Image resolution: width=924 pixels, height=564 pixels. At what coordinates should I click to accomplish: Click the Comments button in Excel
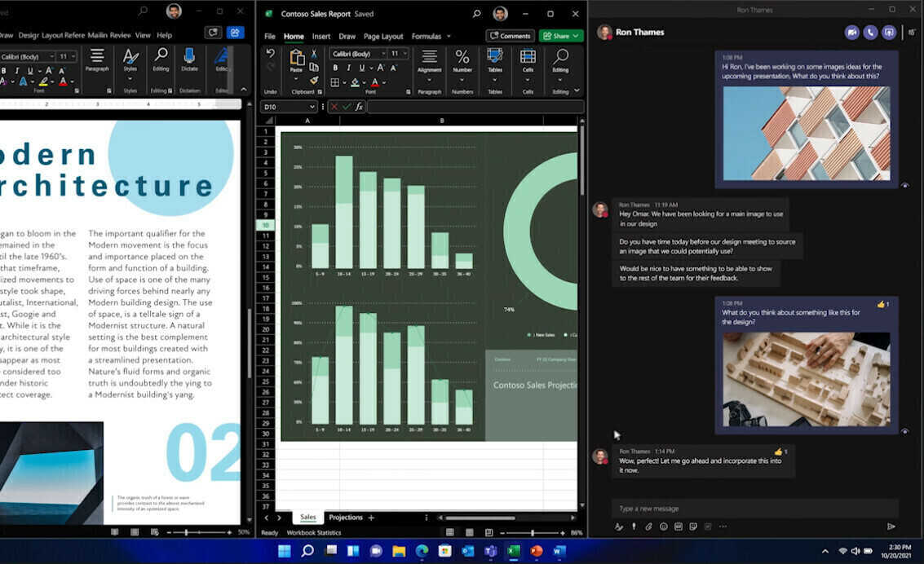(x=510, y=36)
